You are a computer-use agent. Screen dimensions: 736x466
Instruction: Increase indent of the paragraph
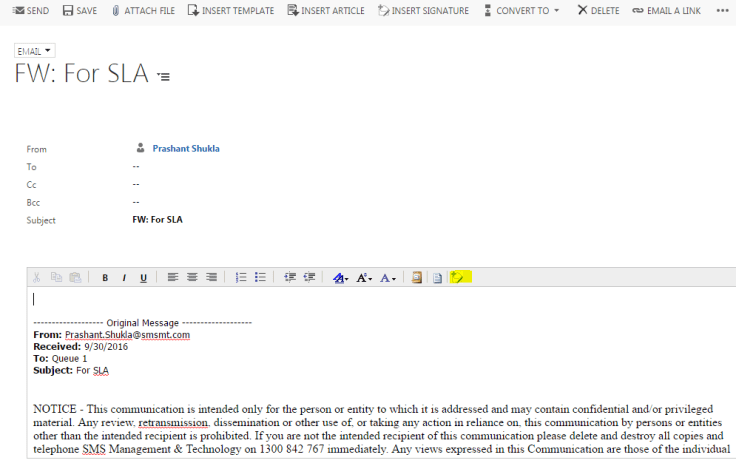pyautogui.click(x=309, y=278)
